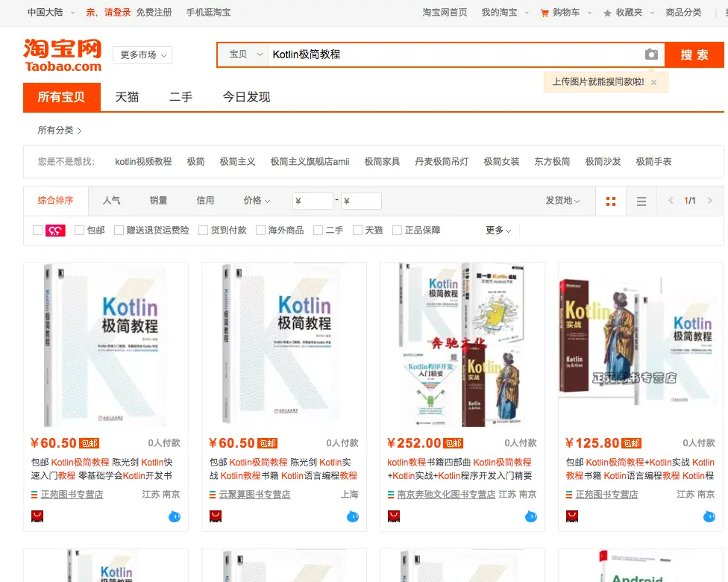Check the box beside pink heart icon

point(37,230)
